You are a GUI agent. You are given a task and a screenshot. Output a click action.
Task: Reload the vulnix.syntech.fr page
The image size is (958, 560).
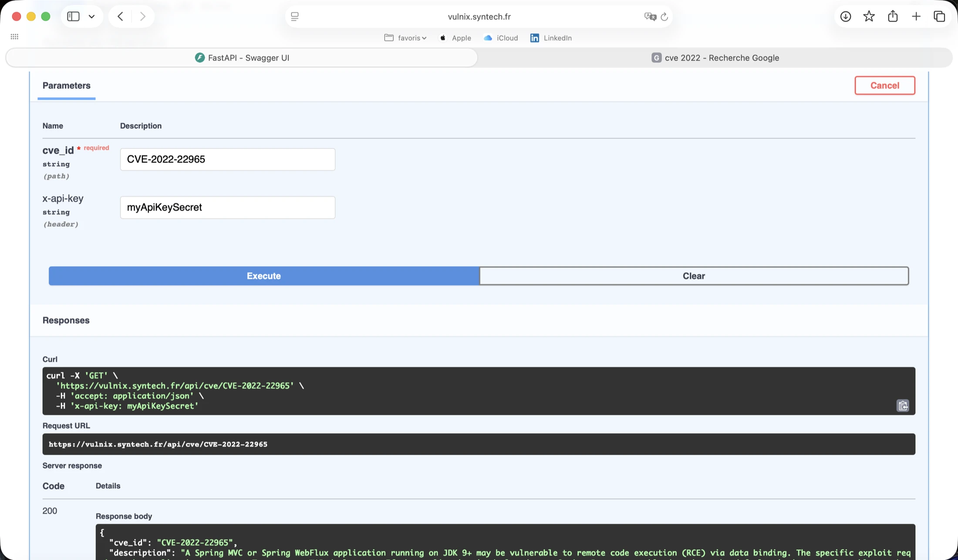coord(664,17)
